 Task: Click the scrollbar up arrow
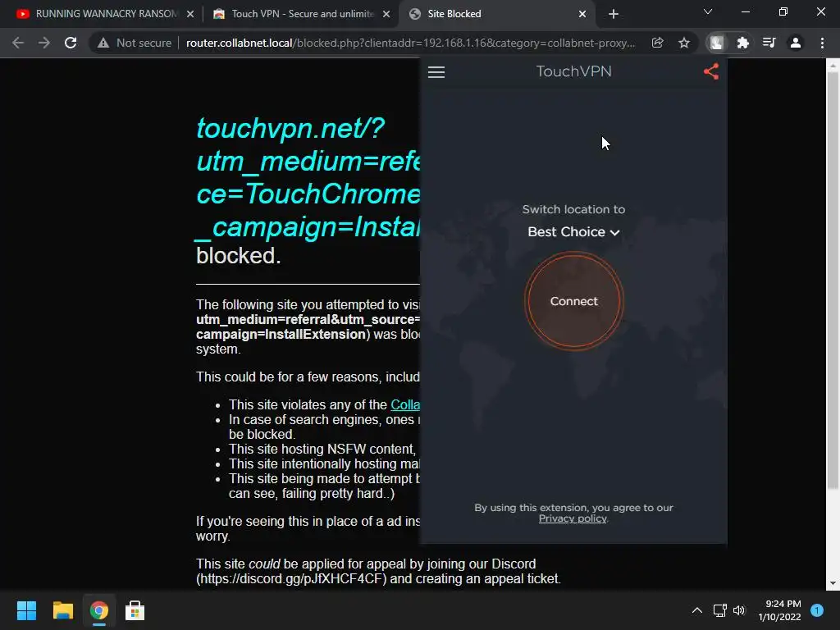(x=833, y=66)
